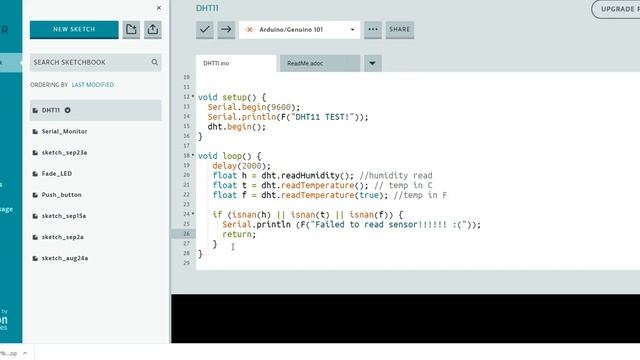Verify the sketch with the checkmark button
The height and width of the screenshot is (360, 640).
(204, 30)
